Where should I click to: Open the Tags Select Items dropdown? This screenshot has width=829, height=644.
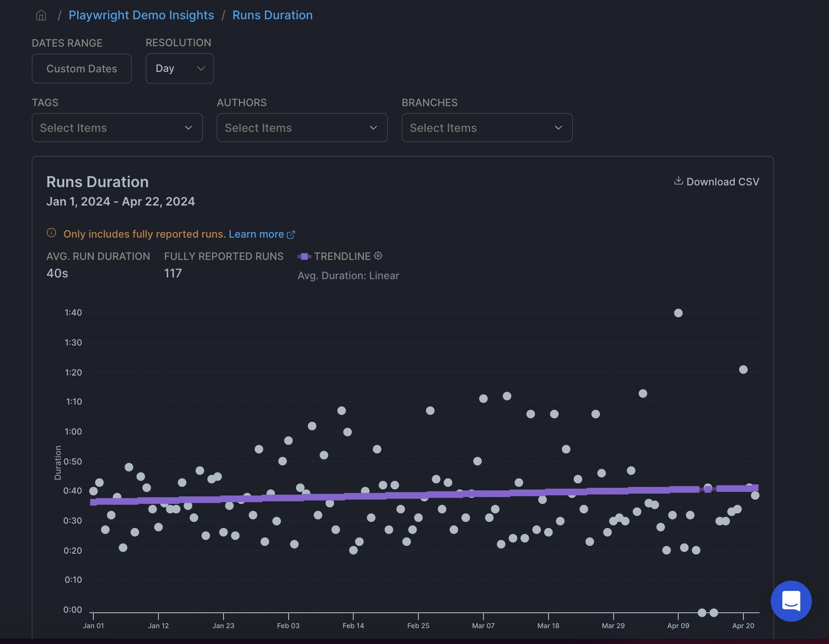(117, 128)
